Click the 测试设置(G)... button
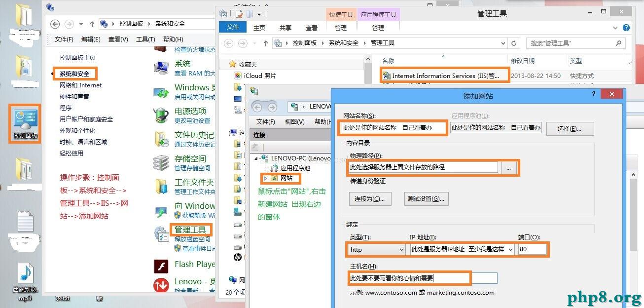 click(426, 199)
